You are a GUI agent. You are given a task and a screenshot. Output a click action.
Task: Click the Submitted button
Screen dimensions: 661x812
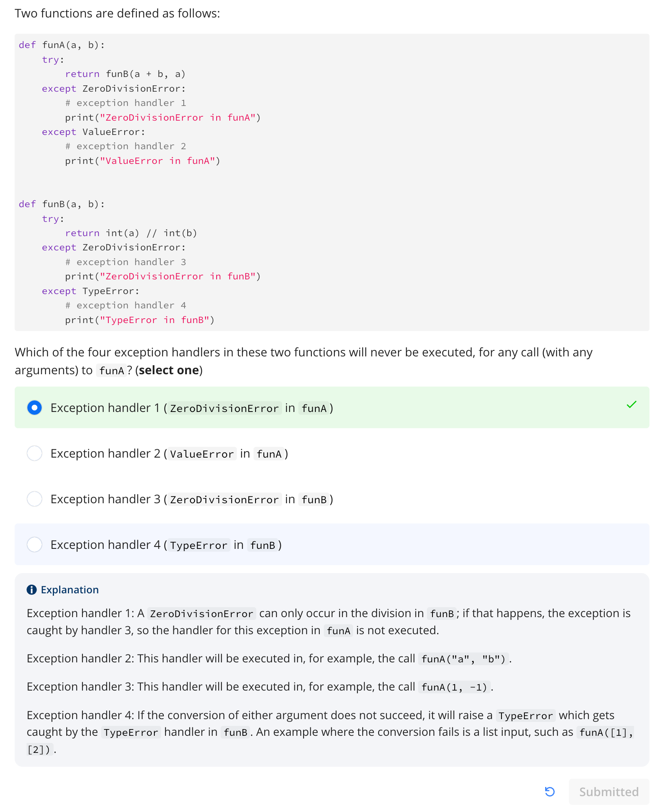coord(609,792)
